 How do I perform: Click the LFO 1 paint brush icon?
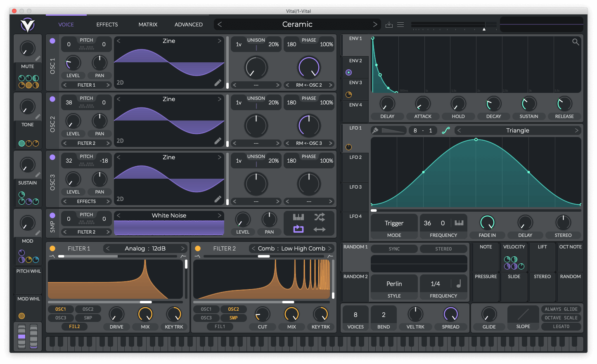pos(375,130)
